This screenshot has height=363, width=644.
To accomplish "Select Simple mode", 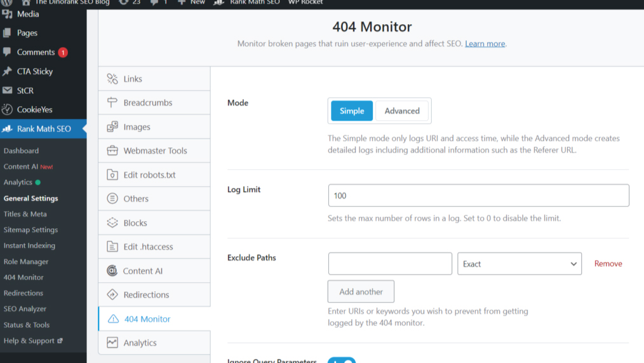I will click(352, 111).
